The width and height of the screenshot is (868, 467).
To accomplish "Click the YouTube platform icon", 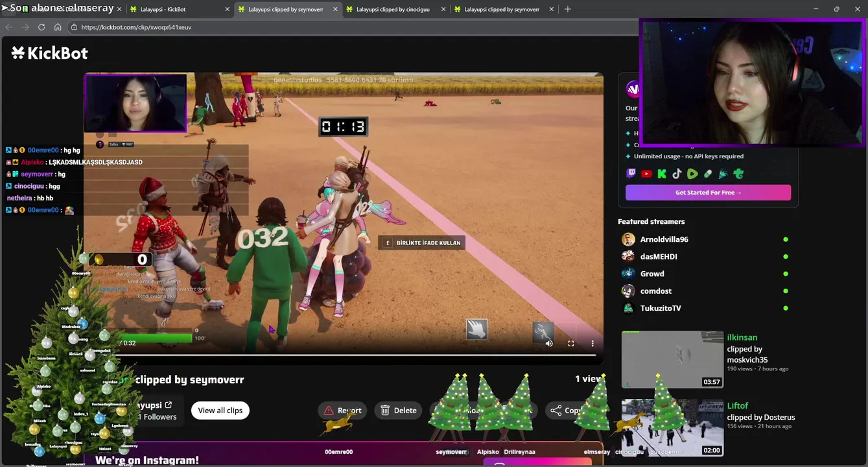I will click(x=646, y=174).
